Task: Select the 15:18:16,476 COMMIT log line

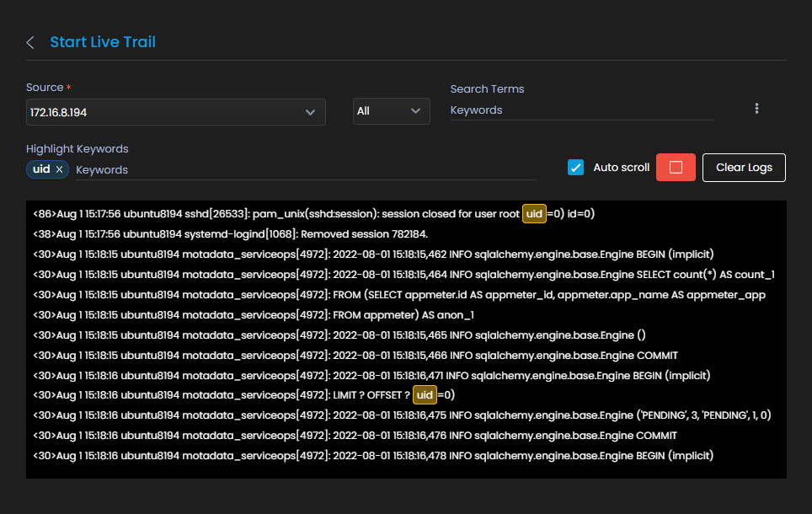Action: click(355, 436)
